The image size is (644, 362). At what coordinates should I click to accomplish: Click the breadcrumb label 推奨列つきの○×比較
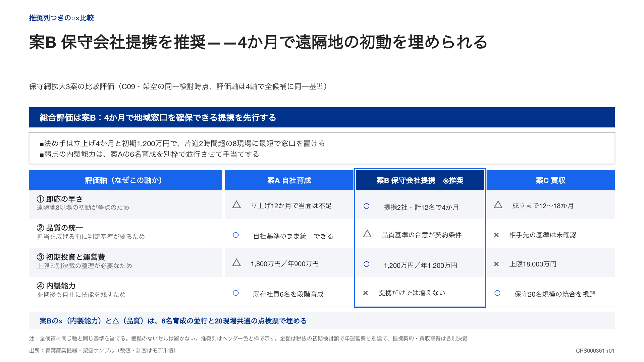tap(61, 18)
